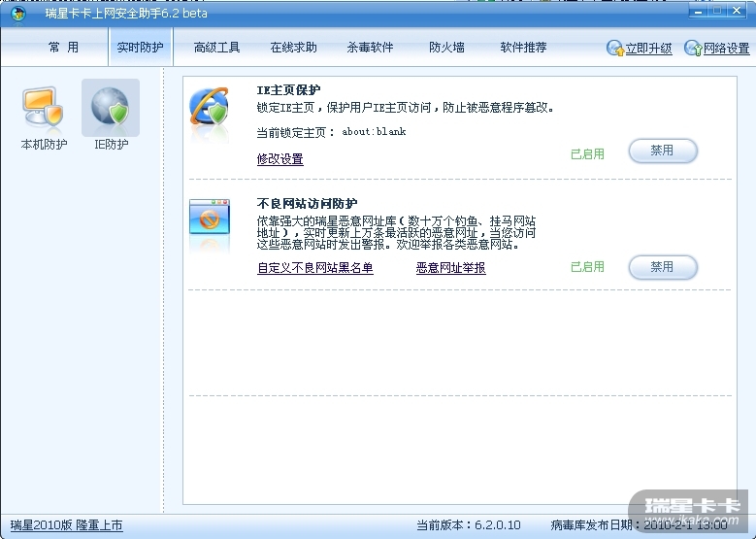Click the 恶意网址举报 link
756x539 pixels.
(x=451, y=268)
